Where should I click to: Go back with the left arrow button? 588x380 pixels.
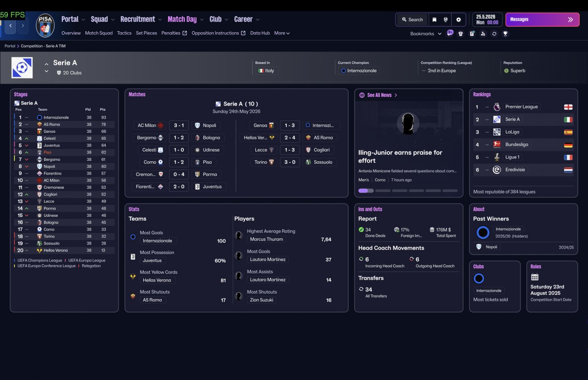click(x=11, y=25)
